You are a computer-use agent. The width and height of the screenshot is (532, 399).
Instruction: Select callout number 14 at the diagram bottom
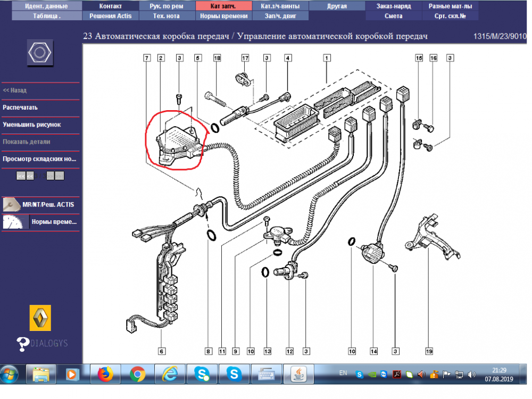373,352
